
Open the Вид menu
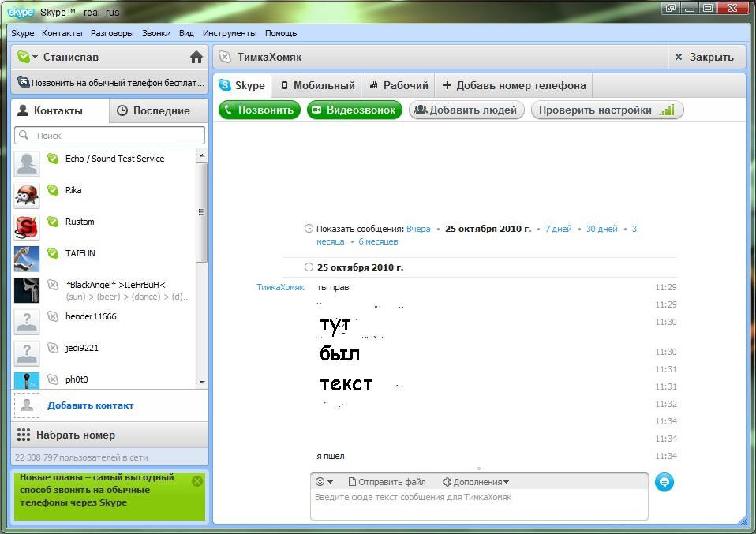click(x=186, y=33)
